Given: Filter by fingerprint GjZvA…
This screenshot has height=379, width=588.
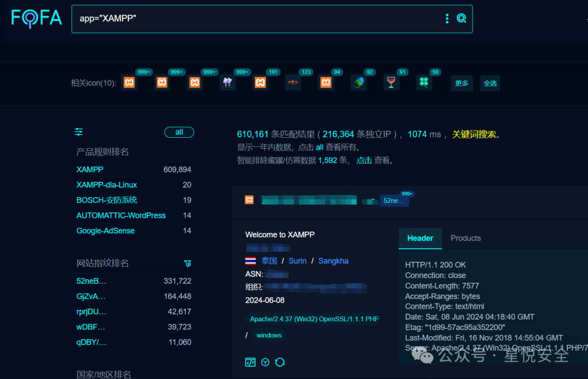Looking at the screenshot, I should (91, 296).
